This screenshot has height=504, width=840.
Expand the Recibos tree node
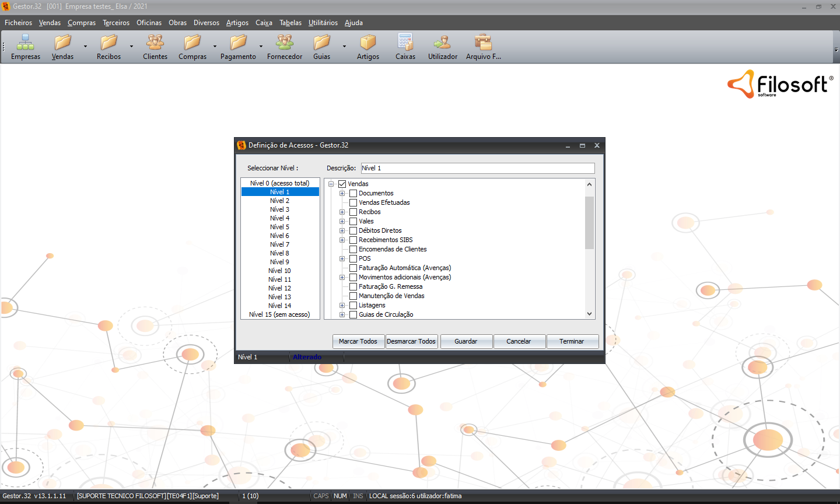(x=342, y=212)
